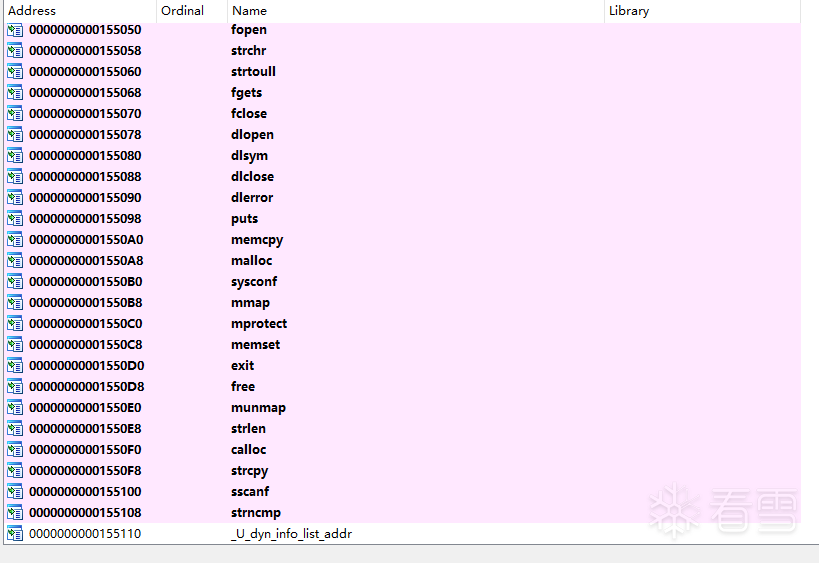
Task: Click the import icon beside strlen
Action: point(15,429)
